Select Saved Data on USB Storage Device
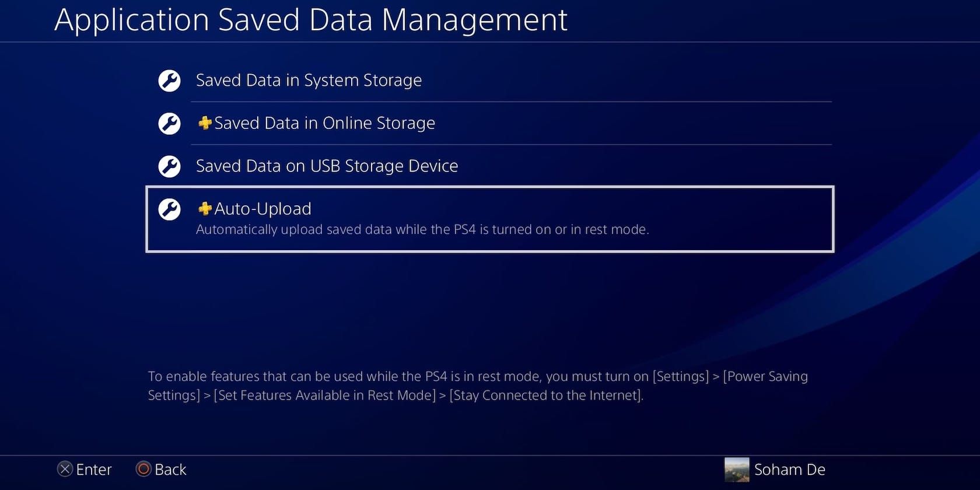 pyautogui.click(x=327, y=166)
